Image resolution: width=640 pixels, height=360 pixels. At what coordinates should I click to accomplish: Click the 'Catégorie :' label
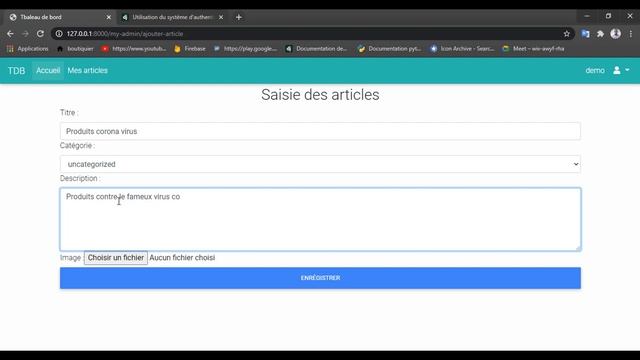pyautogui.click(x=77, y=146)
